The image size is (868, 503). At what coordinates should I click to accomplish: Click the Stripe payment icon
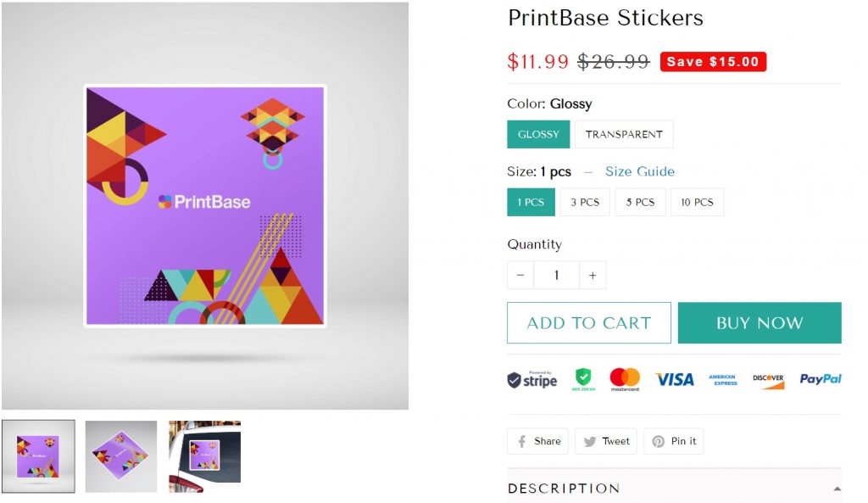[531, 380]
